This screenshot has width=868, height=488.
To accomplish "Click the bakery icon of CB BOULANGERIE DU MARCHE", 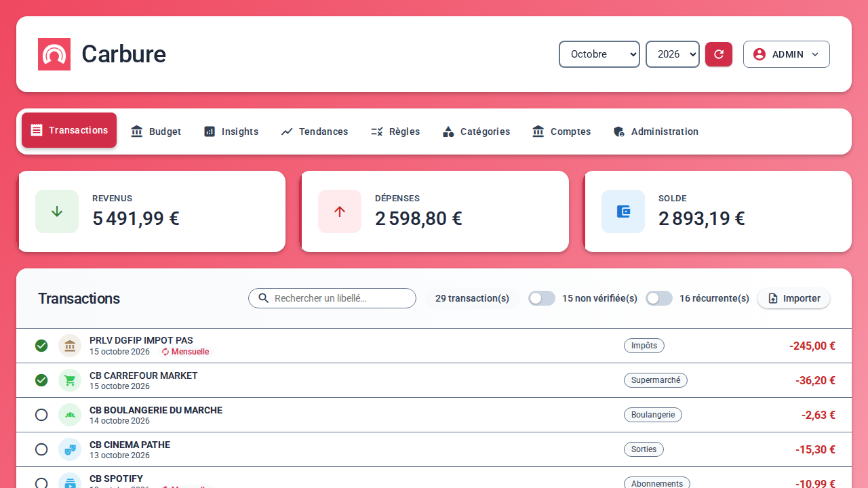I will pos(70,415).
